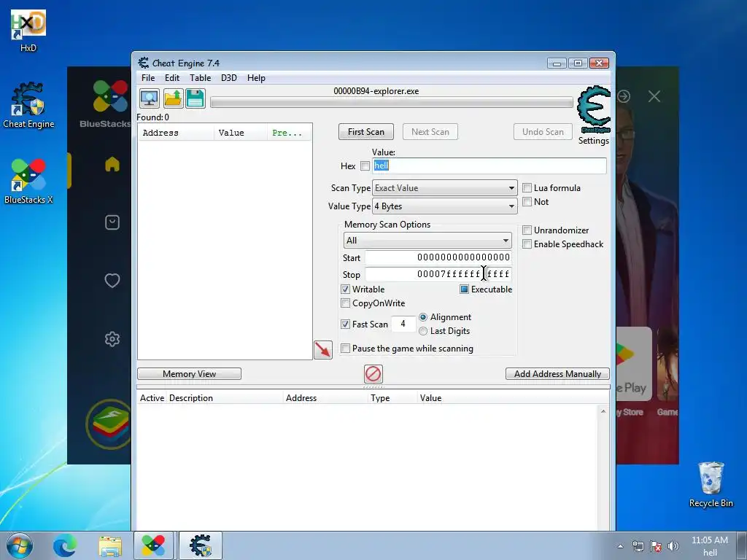Click the scan progress bar

point(392,102)
